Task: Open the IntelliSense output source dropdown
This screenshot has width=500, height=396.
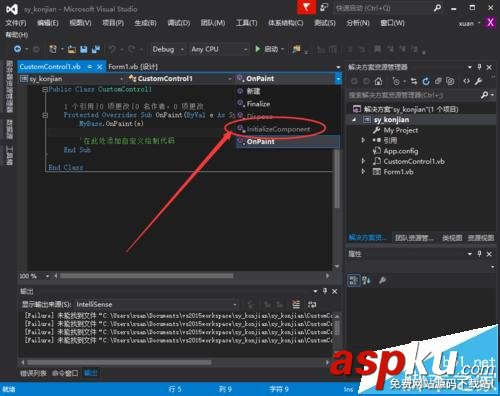Action: (x=157, y=304)
